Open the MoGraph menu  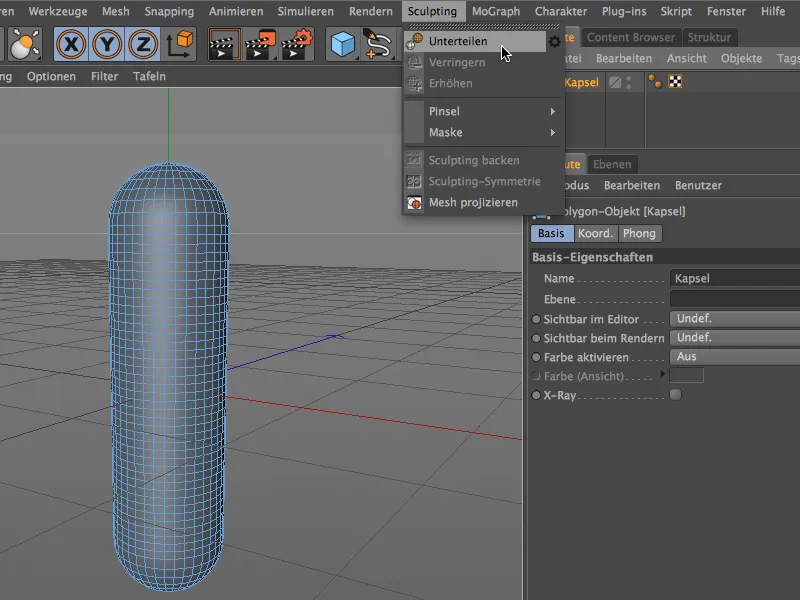[x=495, y=11]
